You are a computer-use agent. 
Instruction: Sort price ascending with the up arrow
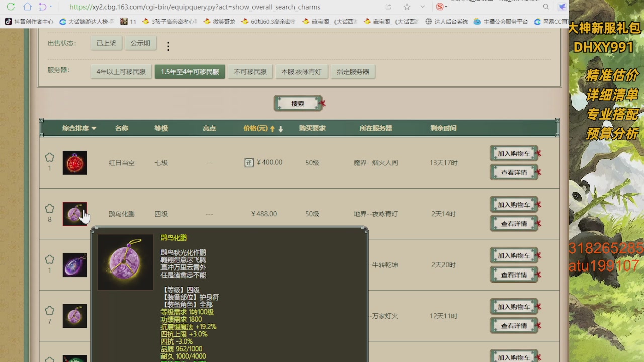point(272,129)
